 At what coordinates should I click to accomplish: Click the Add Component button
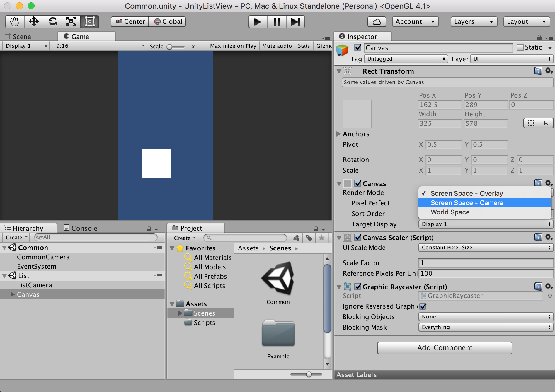tap(445, 348)
